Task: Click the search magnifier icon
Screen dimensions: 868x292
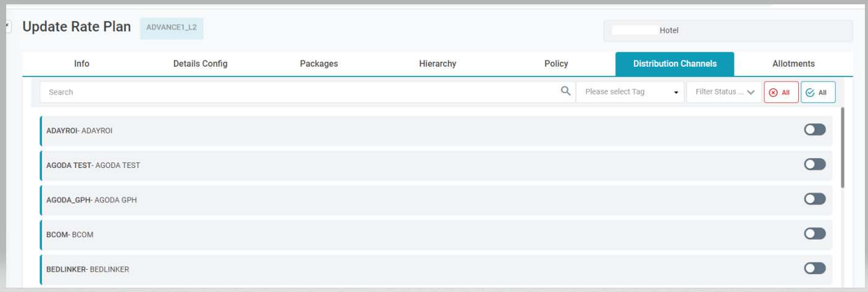Action: click(565, 91)
